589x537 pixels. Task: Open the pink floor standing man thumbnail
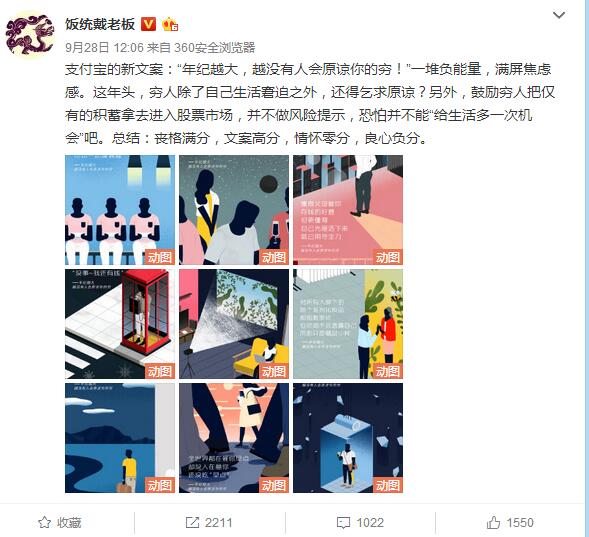pos(348,210)
